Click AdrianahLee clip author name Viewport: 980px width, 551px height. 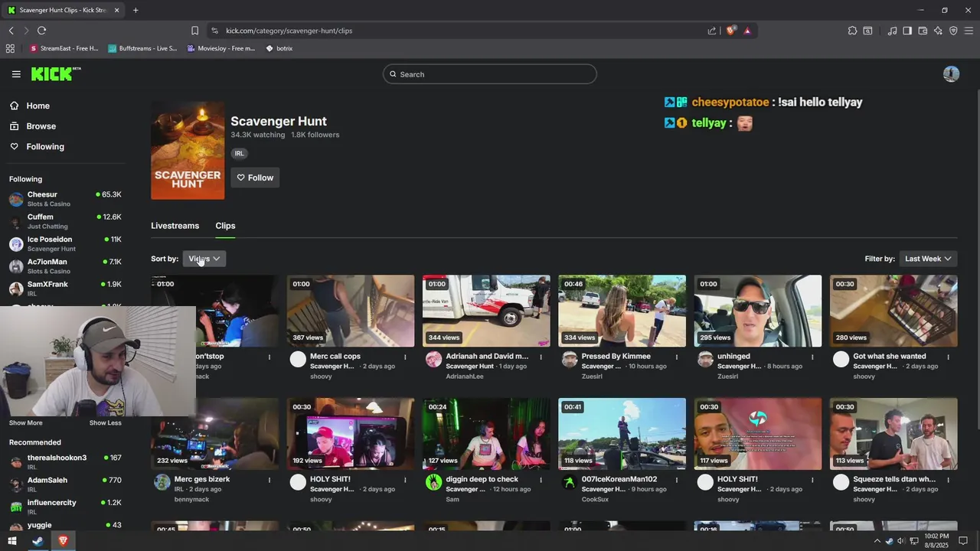(x=465, y=377)
